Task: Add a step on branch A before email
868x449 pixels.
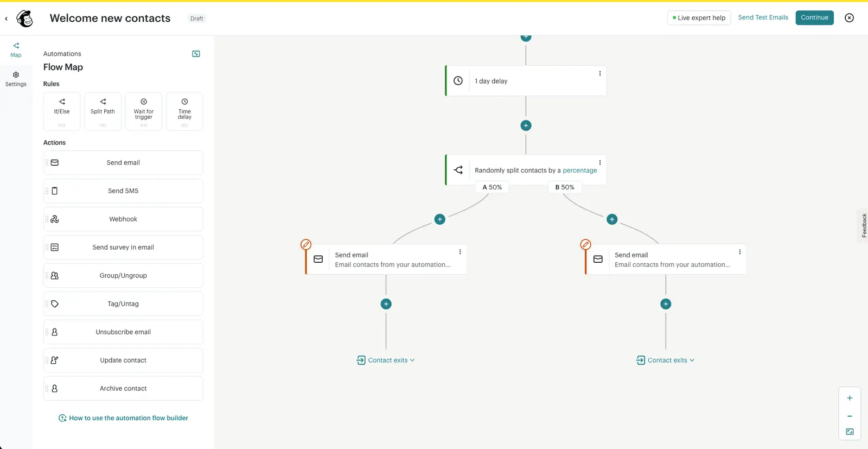Action: pos(440,219)
